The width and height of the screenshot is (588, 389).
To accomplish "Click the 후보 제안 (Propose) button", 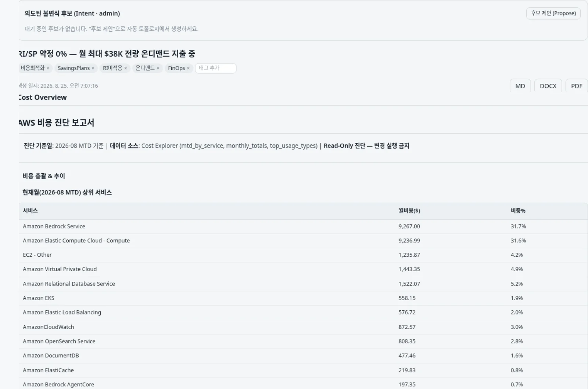I will [x=553, y=13].
